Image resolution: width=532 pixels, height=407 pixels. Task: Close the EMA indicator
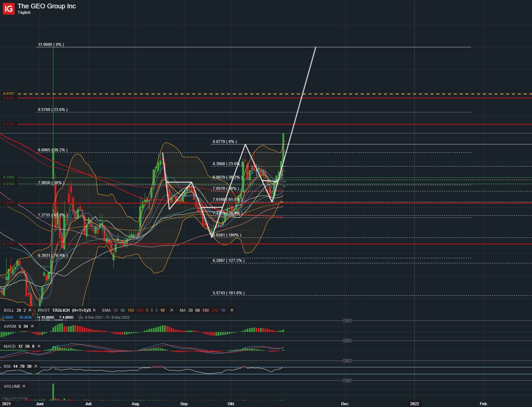pos(172,310)
